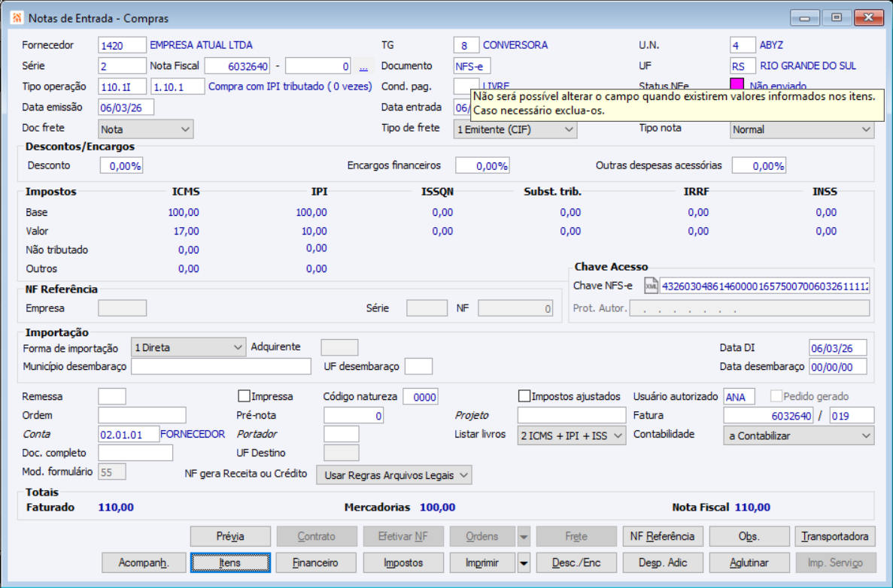The width and height of the screenshot is (893, 588).
Task: Open the Tipo nota dropdown
Action: coord(802,129)
